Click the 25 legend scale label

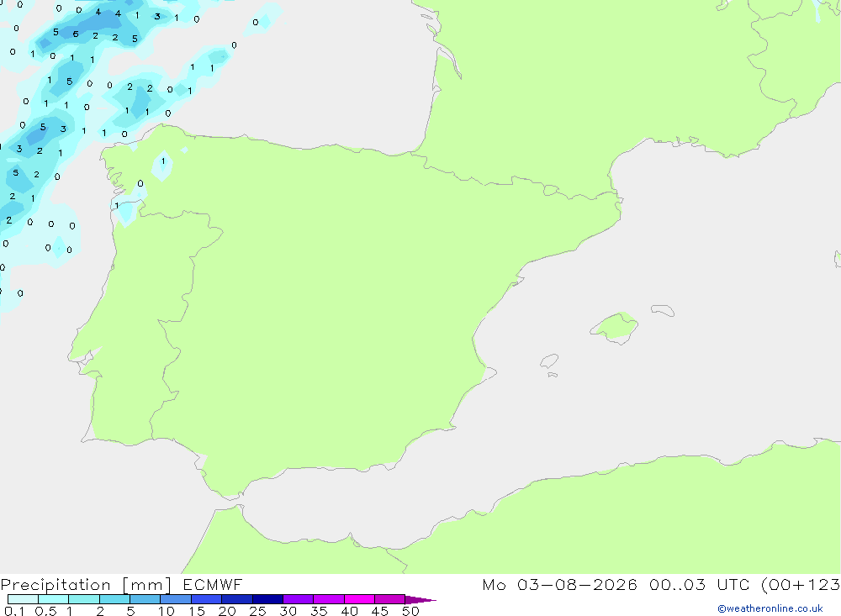point(258,611)
